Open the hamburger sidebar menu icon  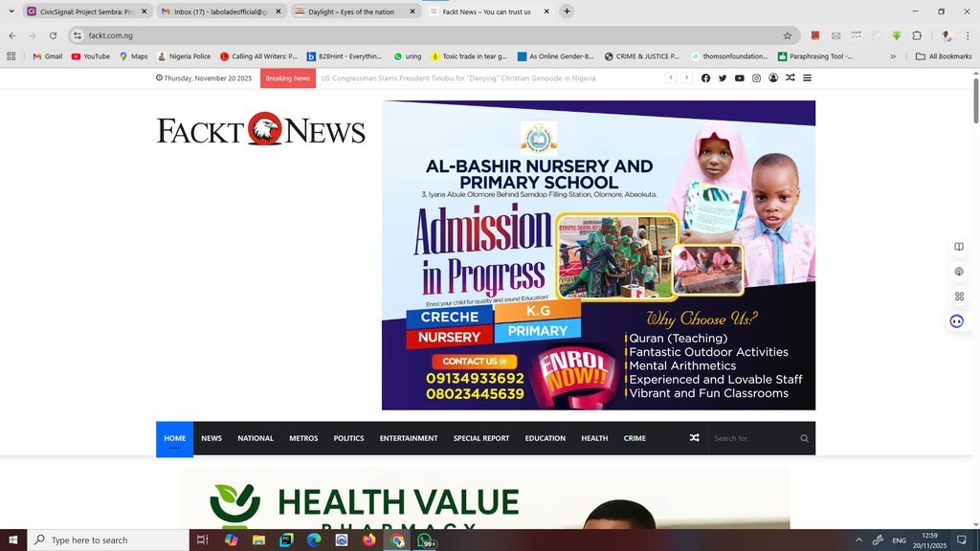807,78
